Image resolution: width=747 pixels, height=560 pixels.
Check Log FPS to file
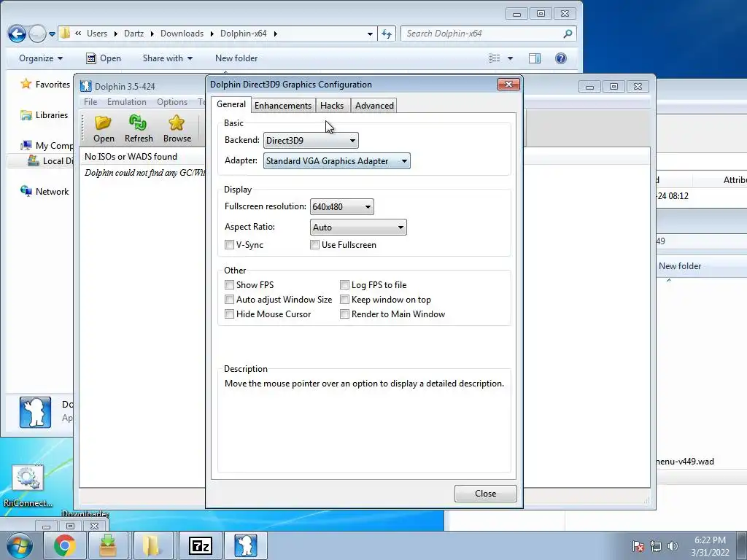click(x=344, y=285)
